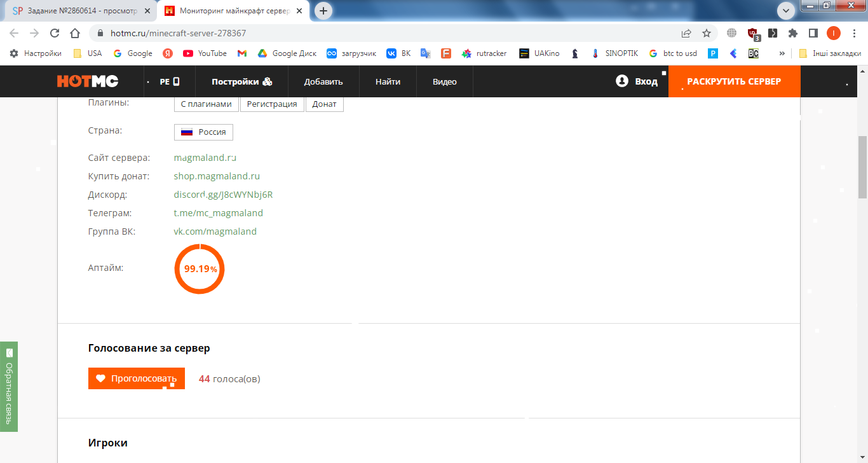The height and width of the screenshot is (463, 868).
Task: Open the USA bookmarks folder
Action: (x=88, y=53)
